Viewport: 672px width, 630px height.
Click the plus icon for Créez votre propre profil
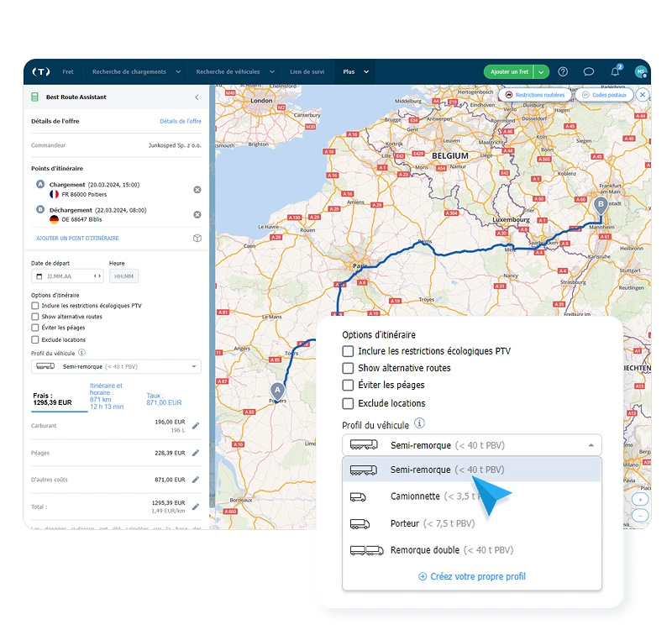click(x=423, y=576)
